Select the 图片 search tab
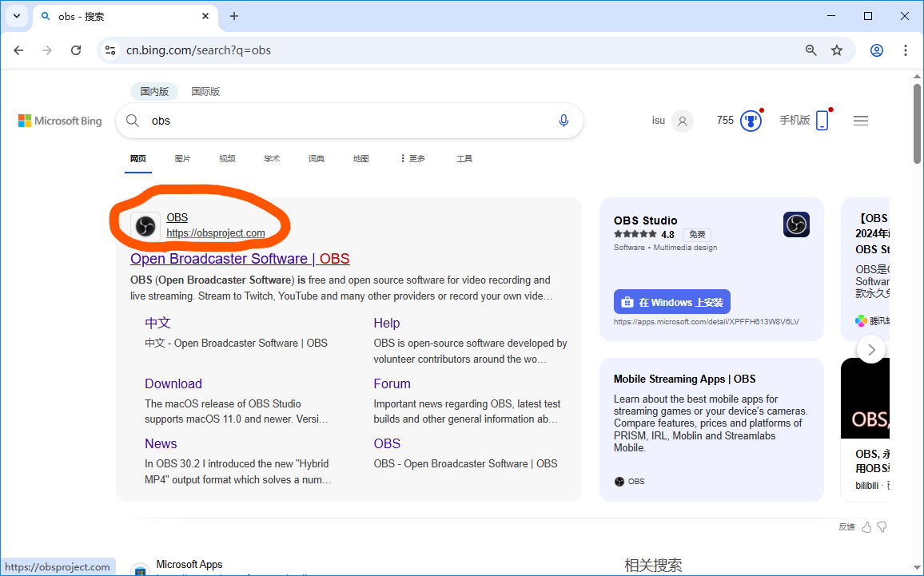This screenshot has width=924, height=576. point(183,158)
